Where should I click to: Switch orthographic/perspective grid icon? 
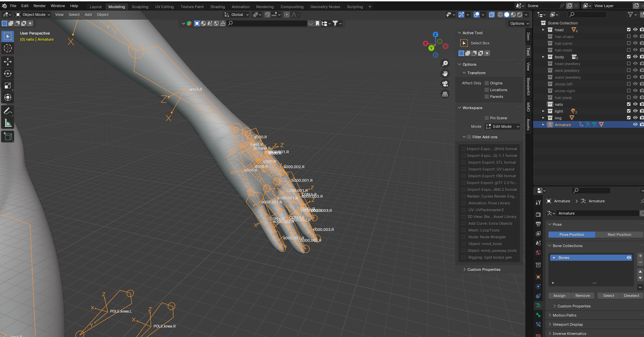click(x=445, y=94)
